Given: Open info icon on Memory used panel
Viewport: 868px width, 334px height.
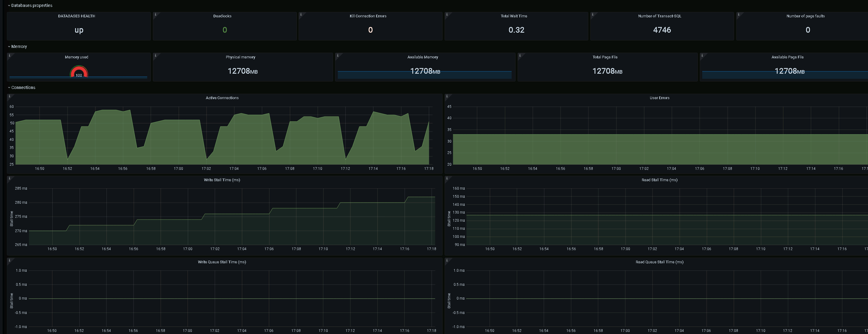Looking at the screenshot, I should tap(10, 55).
